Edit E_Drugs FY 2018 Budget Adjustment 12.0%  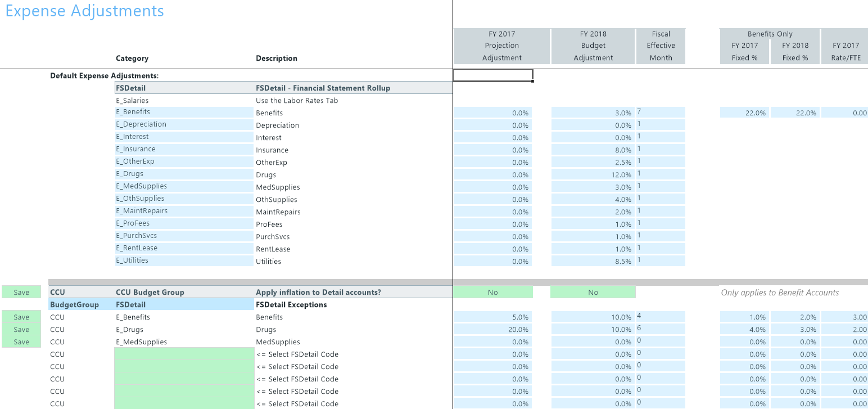coord(593,174)
